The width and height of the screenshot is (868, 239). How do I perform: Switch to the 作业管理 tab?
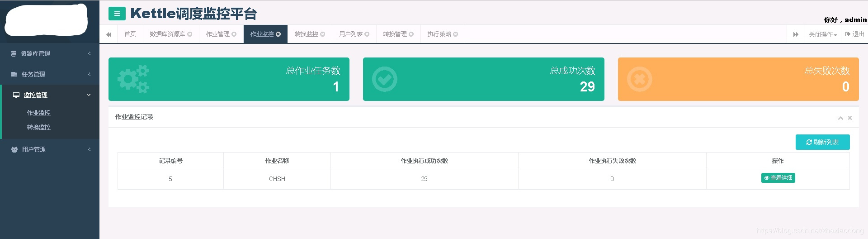click(218, 34)
